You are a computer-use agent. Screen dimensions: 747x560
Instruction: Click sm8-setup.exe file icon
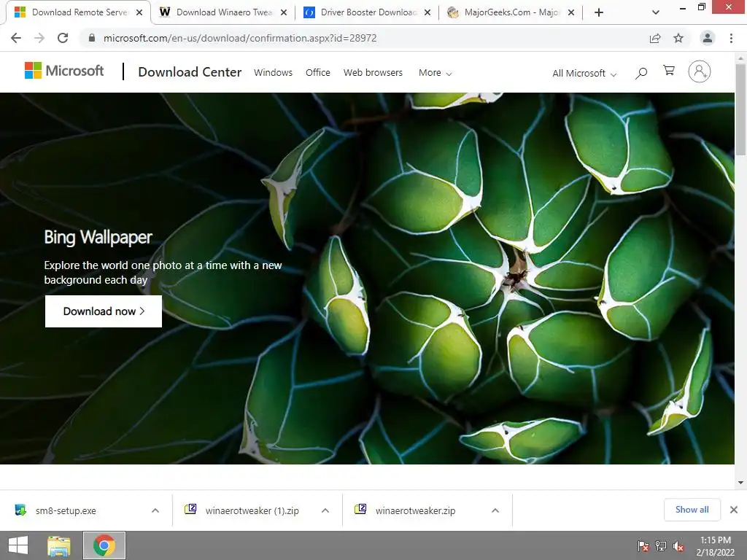[20, 510]
